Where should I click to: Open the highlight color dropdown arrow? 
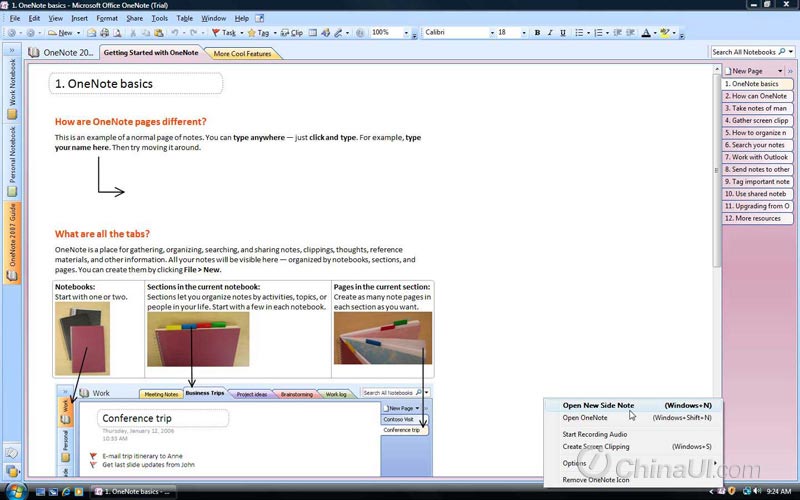coord(674,33)
